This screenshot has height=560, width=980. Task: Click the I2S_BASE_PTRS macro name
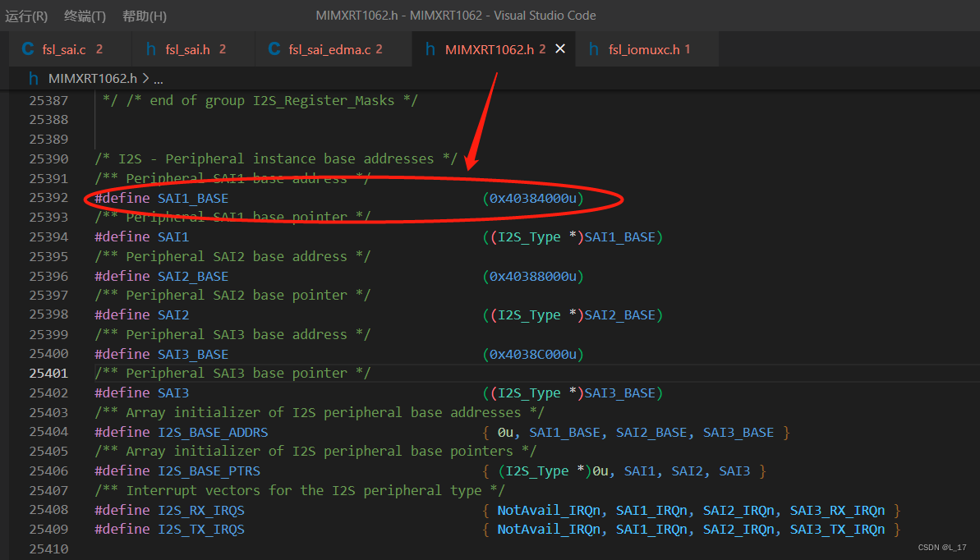[x=209, y=471]
